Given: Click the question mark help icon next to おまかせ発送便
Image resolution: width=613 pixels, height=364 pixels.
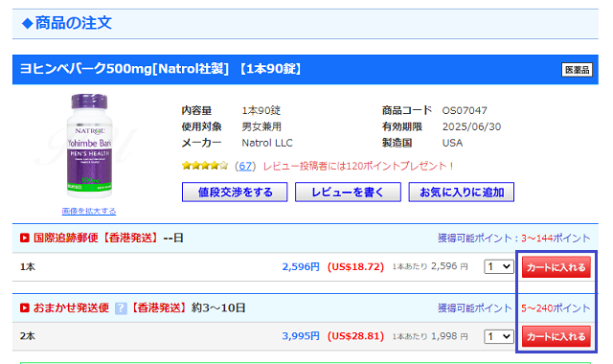Looking at the screenshot, I should [121, 308].
